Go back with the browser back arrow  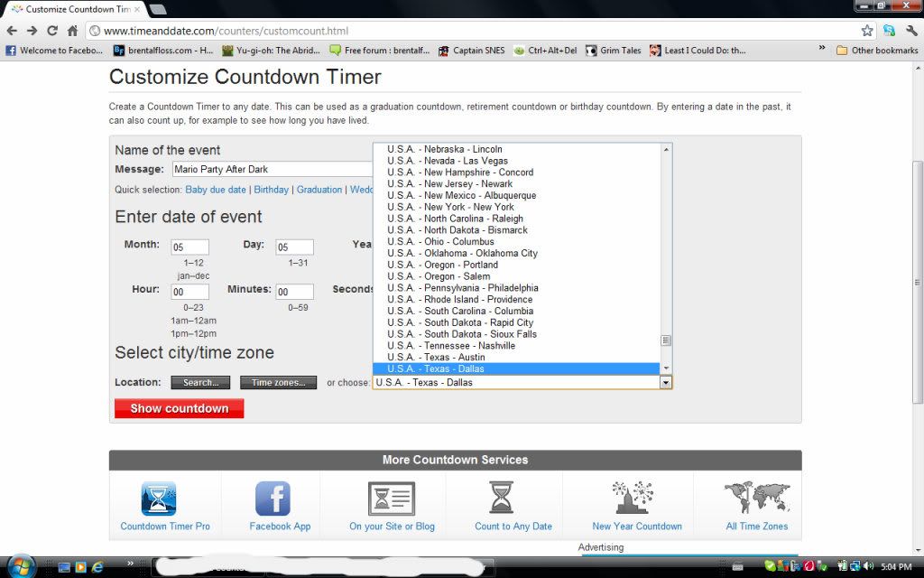(12, 31)
